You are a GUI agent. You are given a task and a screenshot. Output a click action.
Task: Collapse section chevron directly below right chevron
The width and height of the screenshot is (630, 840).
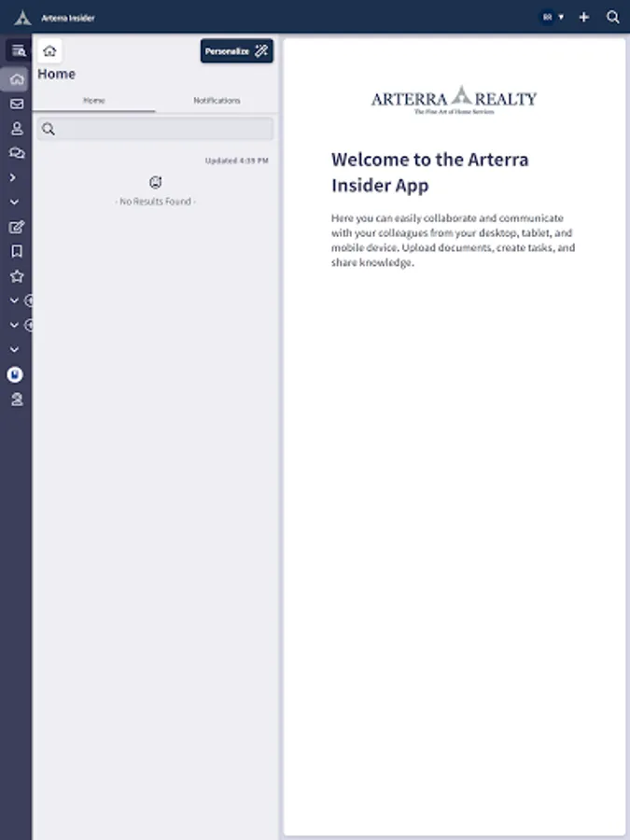point(14,202)
